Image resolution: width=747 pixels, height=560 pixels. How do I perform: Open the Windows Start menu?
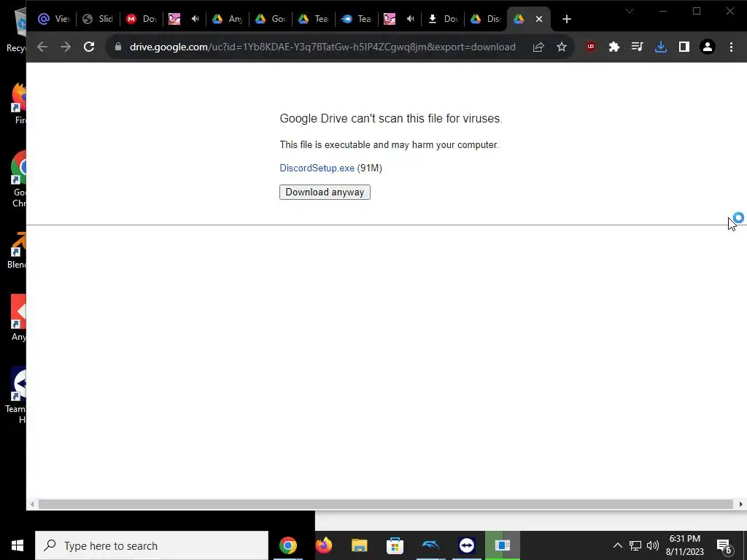point(18,545)
